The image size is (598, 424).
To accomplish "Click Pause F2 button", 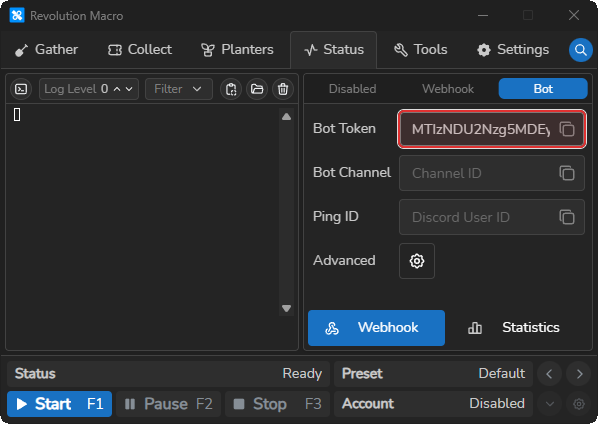I will pos(169,404).
